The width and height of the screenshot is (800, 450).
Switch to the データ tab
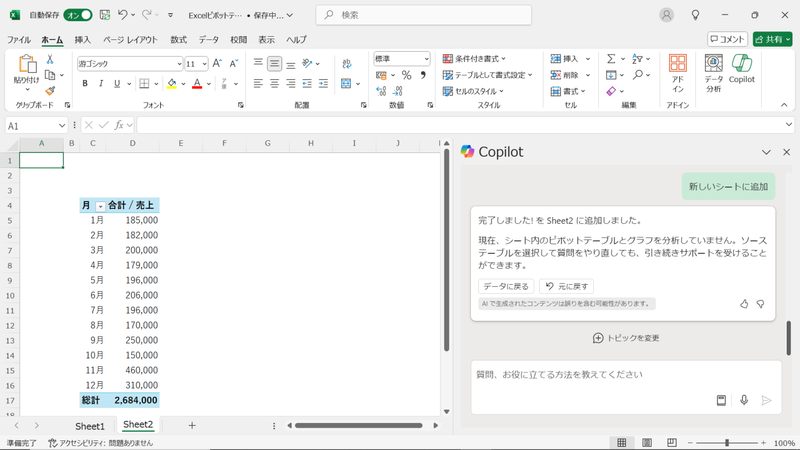click(x=209, y=40)
